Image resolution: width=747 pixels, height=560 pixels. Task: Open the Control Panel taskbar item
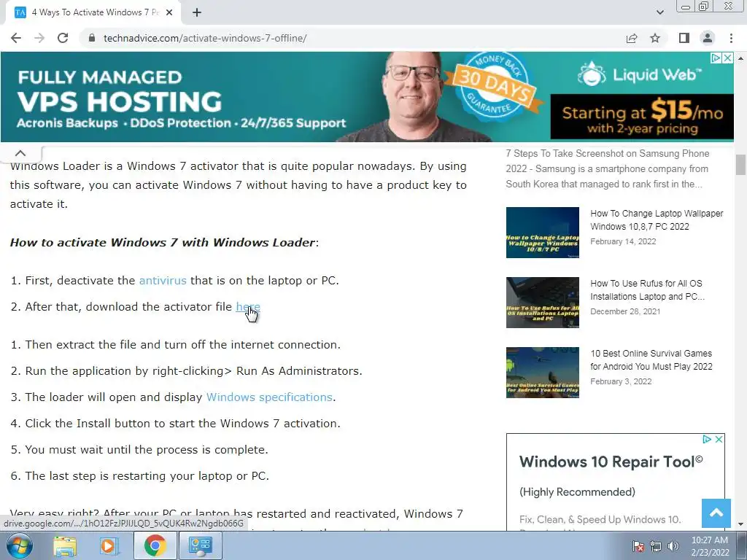point(200,545)
